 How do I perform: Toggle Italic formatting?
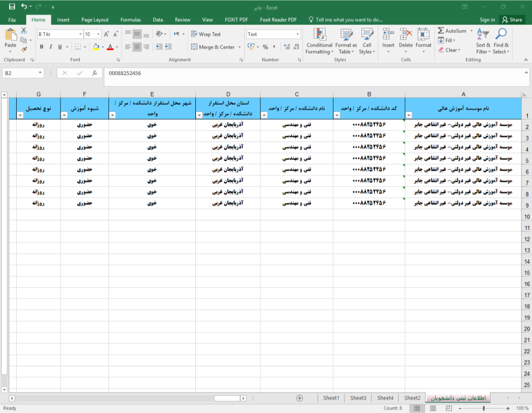pyautogui.click(x=51, y=47)
